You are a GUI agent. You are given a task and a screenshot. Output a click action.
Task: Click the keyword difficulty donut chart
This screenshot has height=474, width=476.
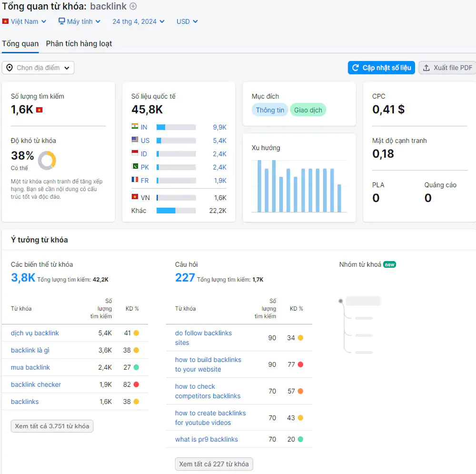point(47,161)
